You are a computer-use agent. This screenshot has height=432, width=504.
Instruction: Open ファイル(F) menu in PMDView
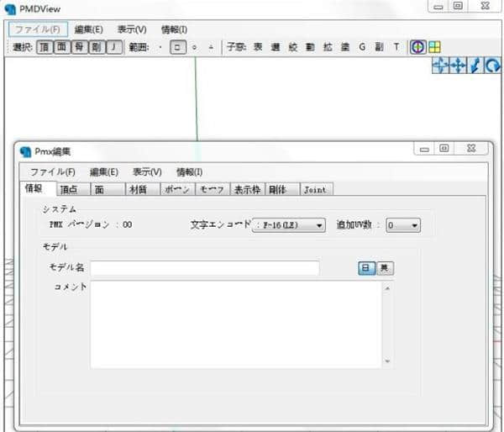(36, 29)
